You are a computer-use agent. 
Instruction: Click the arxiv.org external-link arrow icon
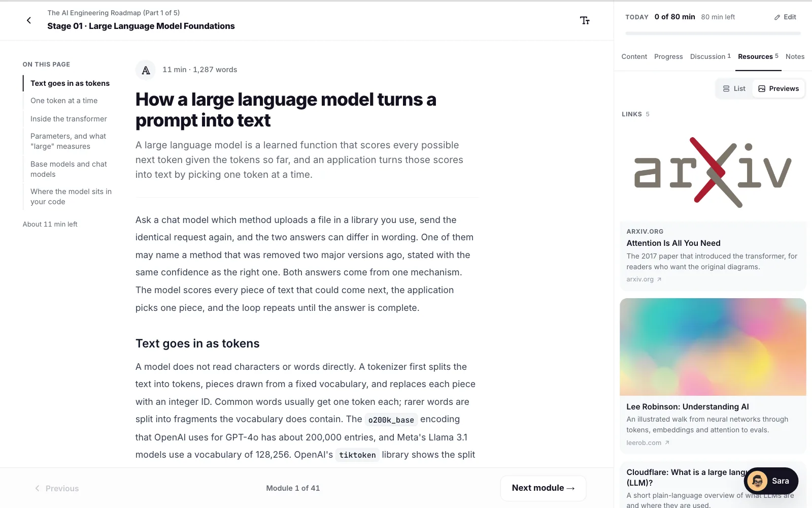[x=659, y=279]
